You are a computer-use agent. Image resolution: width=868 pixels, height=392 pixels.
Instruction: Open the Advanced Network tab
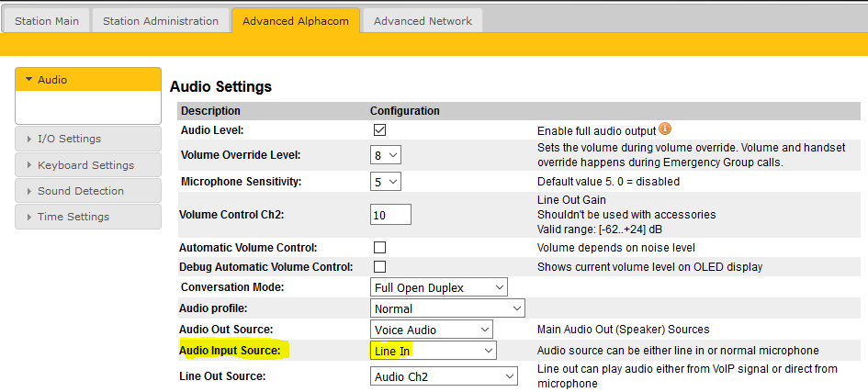423,21
